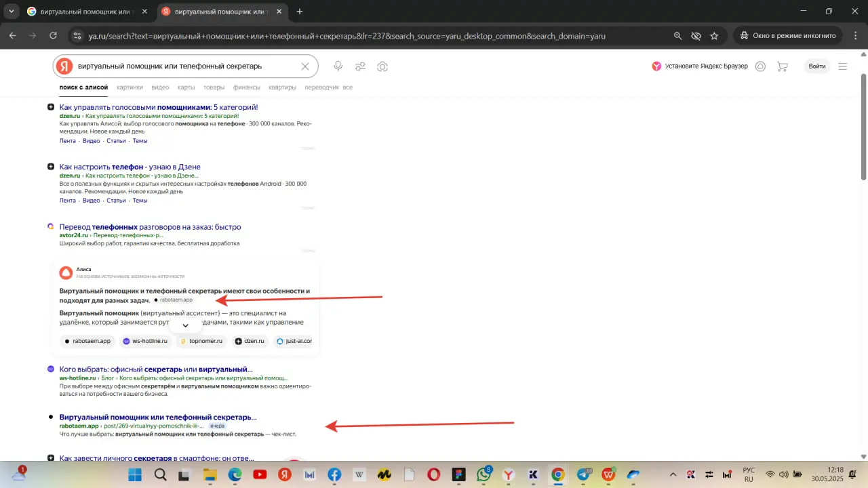Click Установите Яндекс Браузер link
Image resolution: width=868 pixels, height=488 pixels.
point(700,66)
